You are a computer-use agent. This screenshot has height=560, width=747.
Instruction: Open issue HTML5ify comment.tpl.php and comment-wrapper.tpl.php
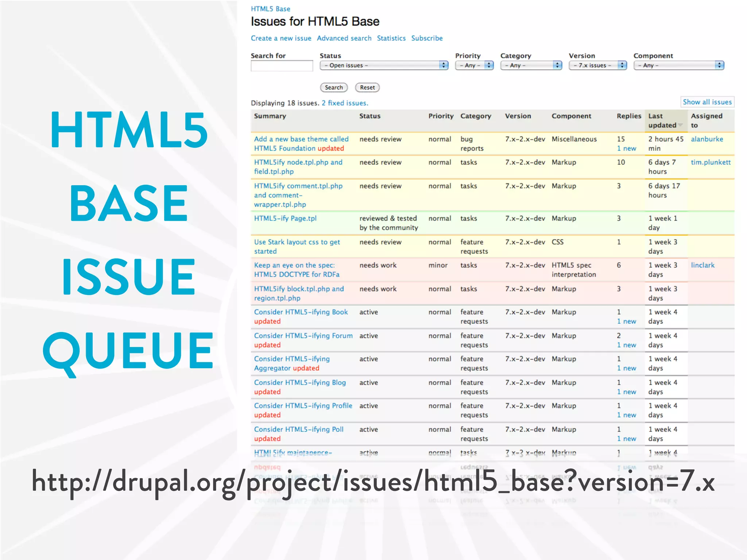click(x=298, y=195)
